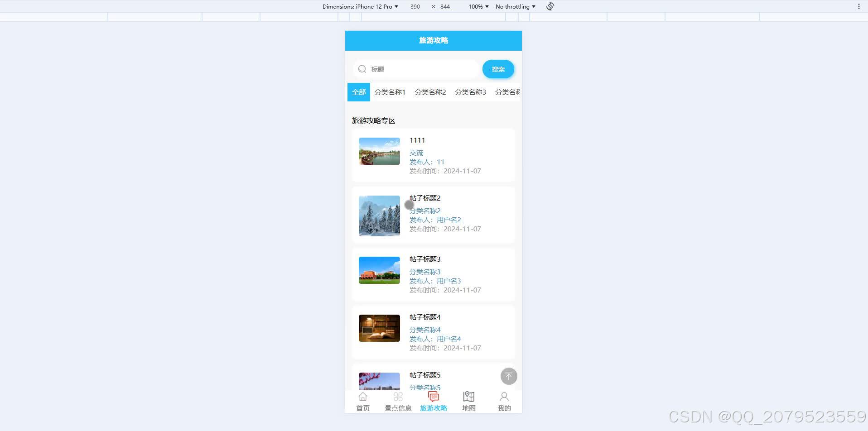Click the 发布时间 date under 帖子标题3
This screenshot has height=431, width=868.
tap(445, 290)
